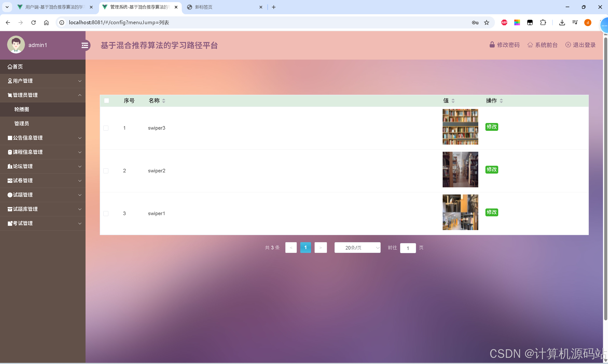Click the lock icon next to 修改密码
Screen dimensions: 608x364
pos(492,45)
